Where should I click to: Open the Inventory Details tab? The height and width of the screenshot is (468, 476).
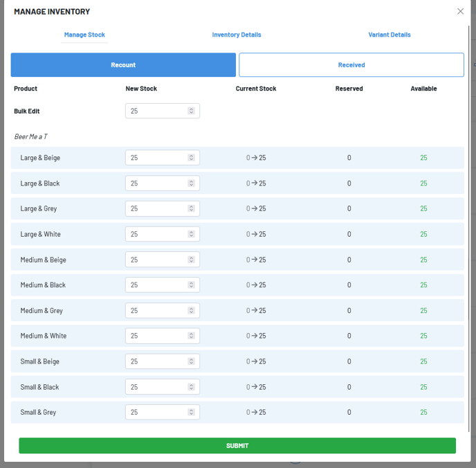click(237, 35)
